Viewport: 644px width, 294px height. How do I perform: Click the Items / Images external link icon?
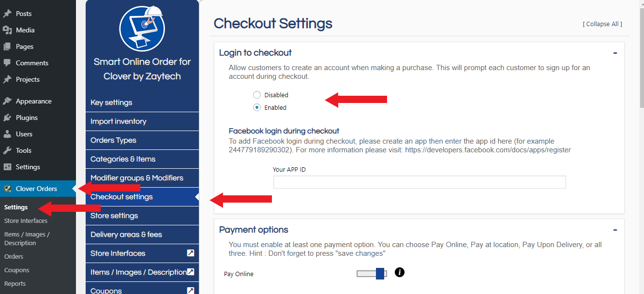coord(191,272)
